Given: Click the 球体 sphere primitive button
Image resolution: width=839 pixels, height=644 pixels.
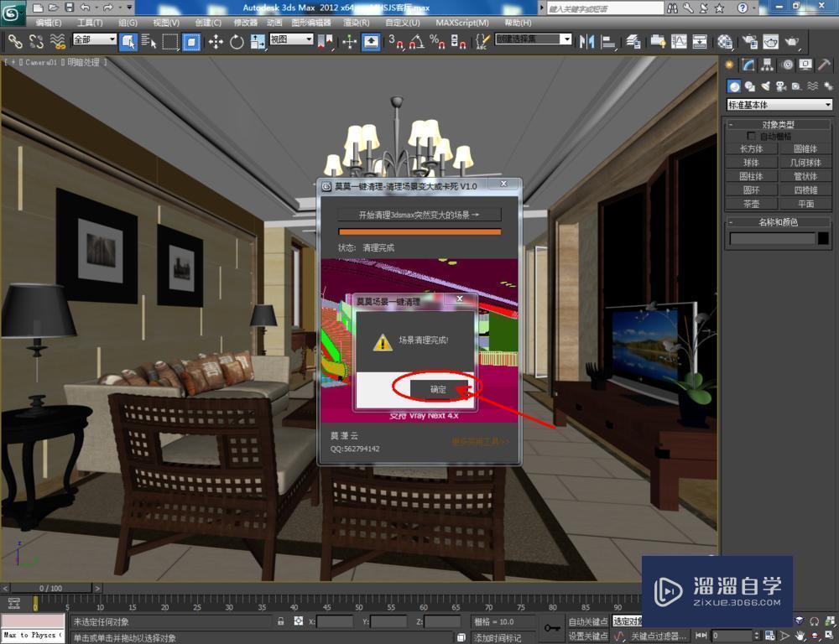Looking at the screenshot, I should pos(751,163).
